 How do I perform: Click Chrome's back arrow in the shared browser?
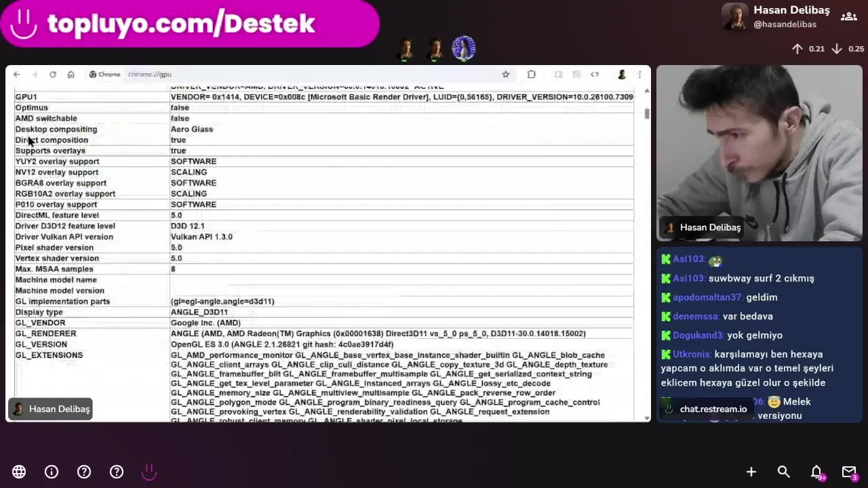[17, 75]
